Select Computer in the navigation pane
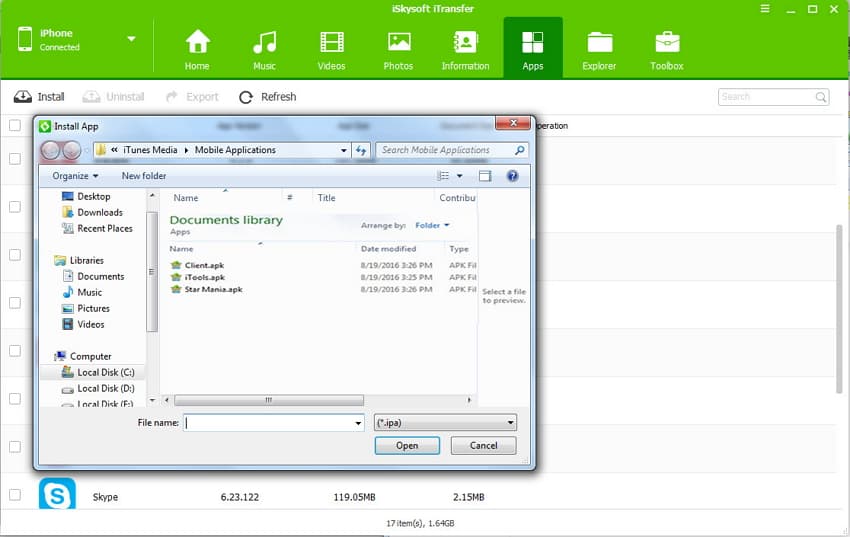This screenshot has height=537, width=850. [83, 357]
